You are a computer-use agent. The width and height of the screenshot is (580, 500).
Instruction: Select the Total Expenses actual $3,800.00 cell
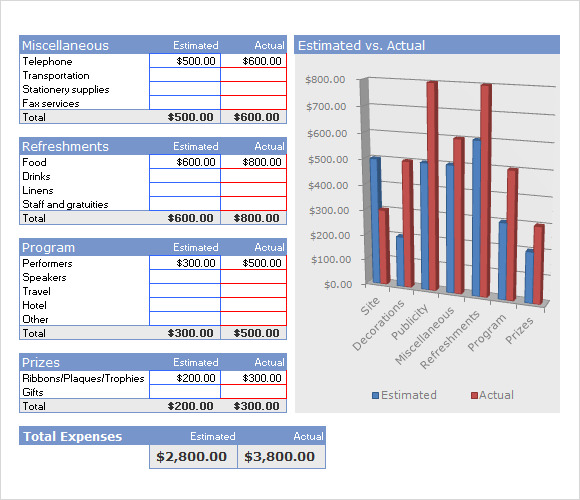[x=281, y=457]
